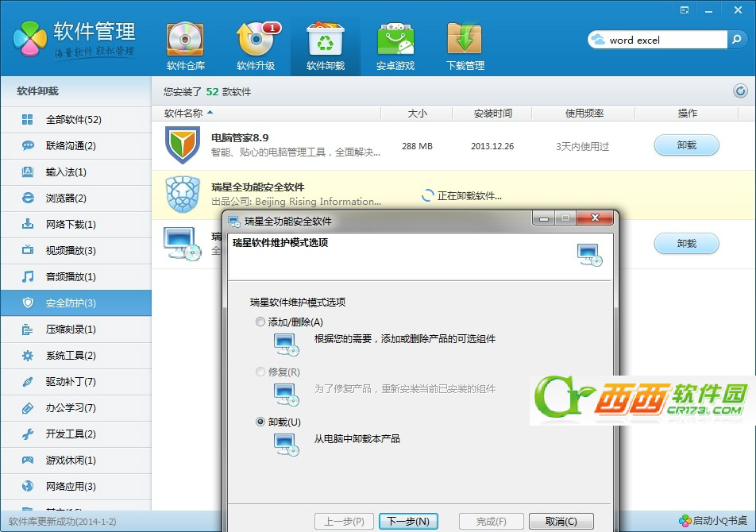Open the 下载管理 toolbar icon
Screen dimensions: 756x532
point(465,44)
